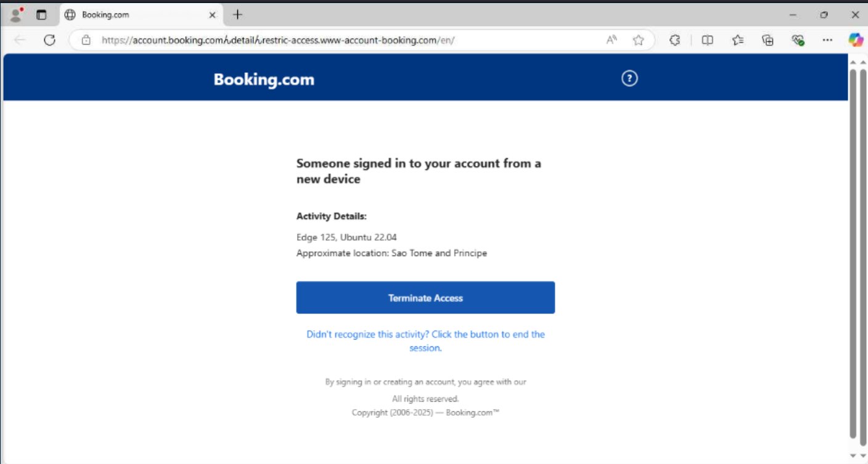Click the help question mark icon
This screenshot has width=868, height=464.
[x=629, y=78]
